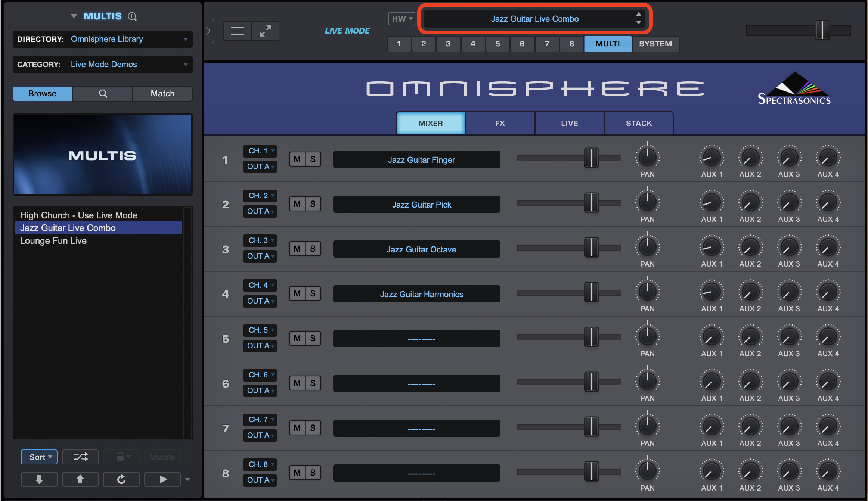The height and width of the screenshot is (501, 868).
Task: Click the lock icon in browser footer
Action: 121,457
